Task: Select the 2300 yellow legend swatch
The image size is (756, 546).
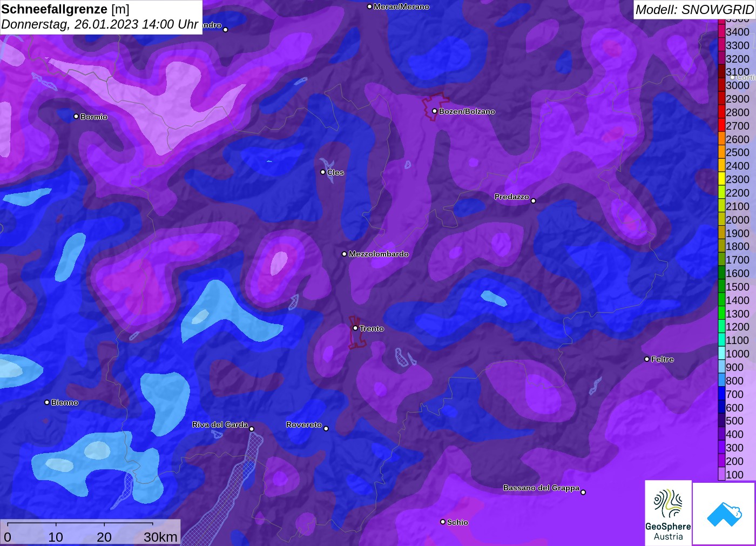Action: [721, 179]
